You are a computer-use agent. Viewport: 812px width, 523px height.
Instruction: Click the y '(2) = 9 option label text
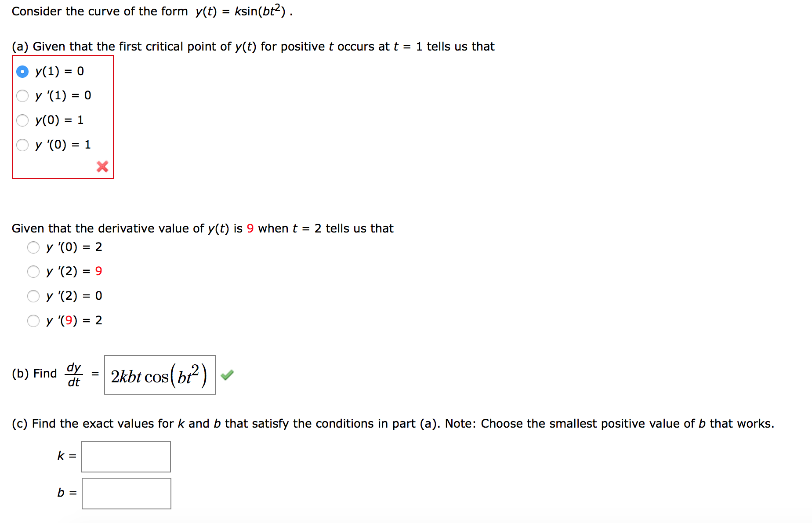point(74,271)
